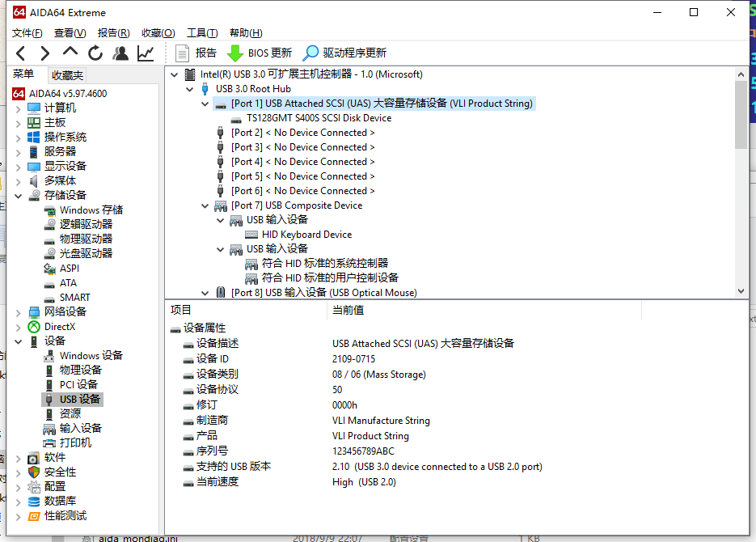
Task: Click the up-level arrow toolbar icon
Action: coord(70,52)
